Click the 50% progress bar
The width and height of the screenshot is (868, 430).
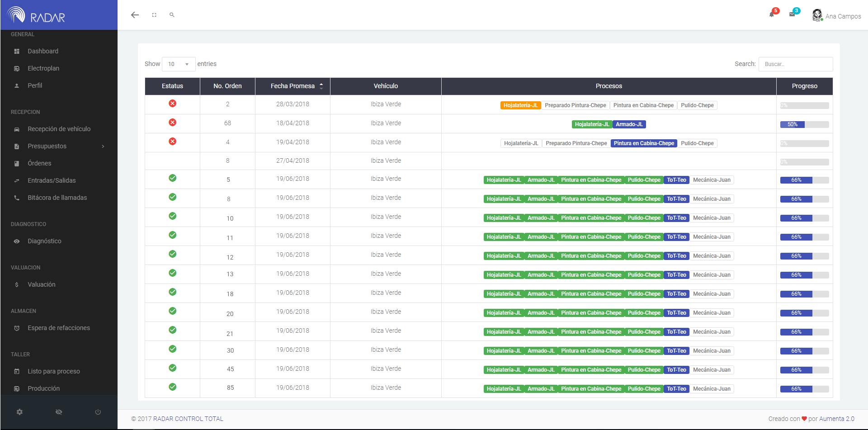804,124
